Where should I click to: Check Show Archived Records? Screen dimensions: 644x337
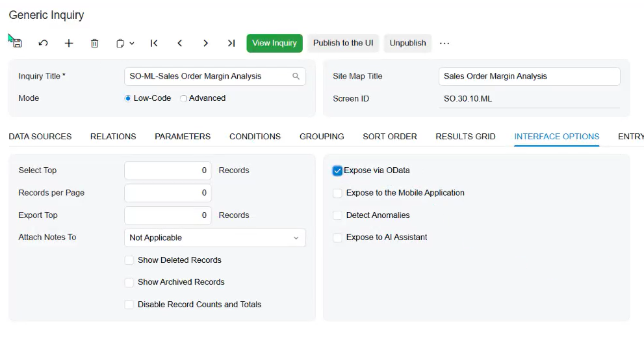tap(129, 282)
